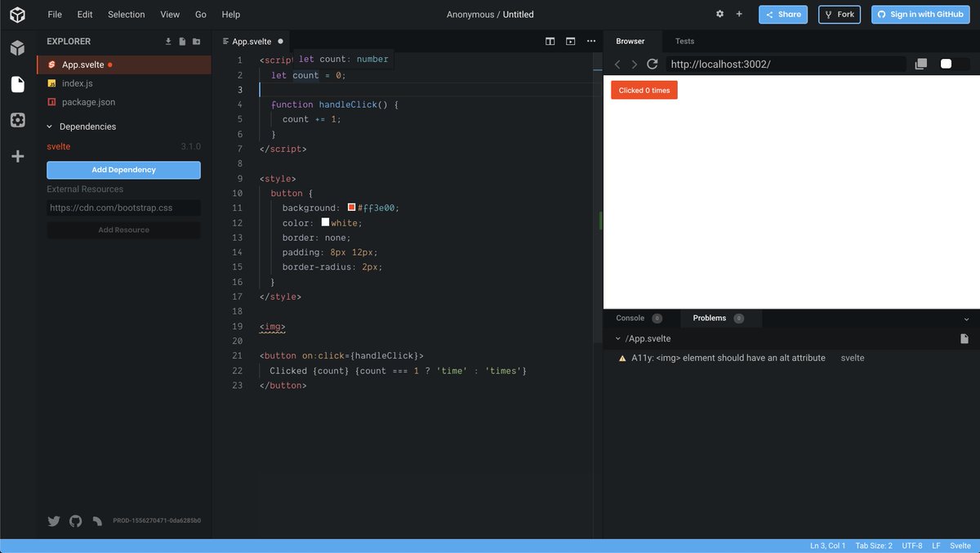This screenshot has width=980, height=553.
Task: Select the Svelte logo for App.svelte file
Action: coord(54,64)
